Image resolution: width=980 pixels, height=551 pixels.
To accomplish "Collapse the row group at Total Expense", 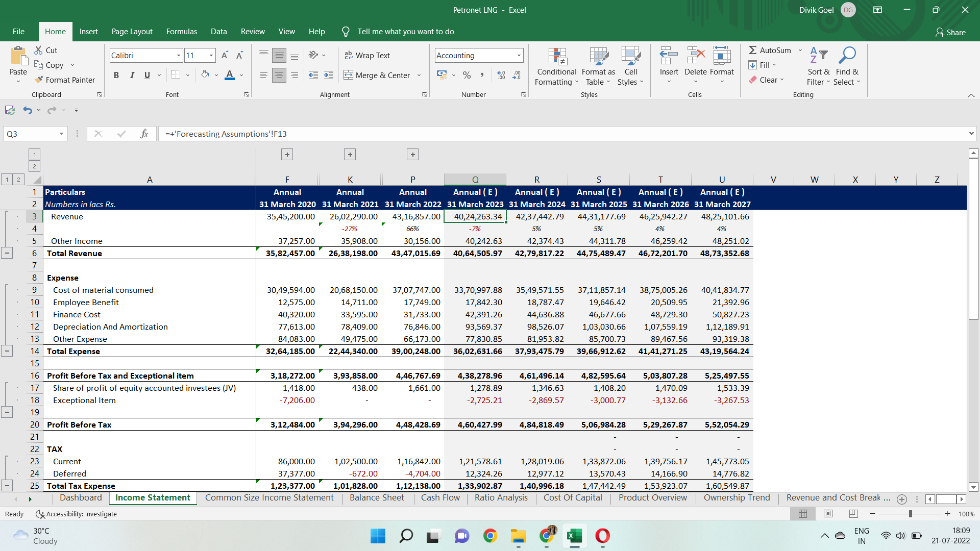I will [x=7, y=351].
